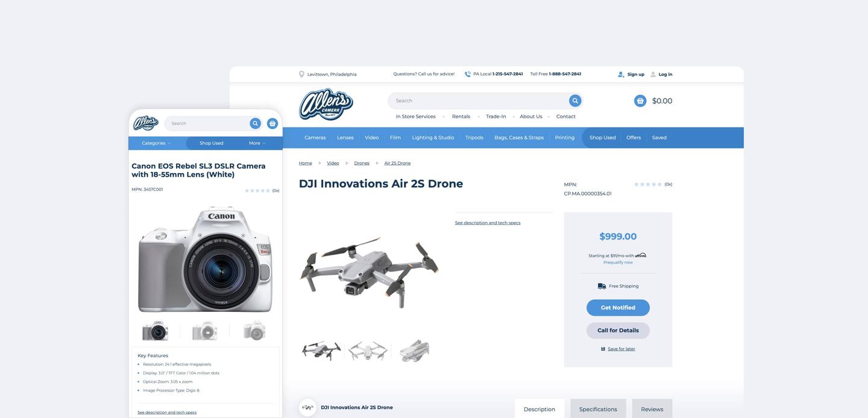Click the location pin icon by Levittown
This screenshot has height=418, width=868.
(301, 74)
